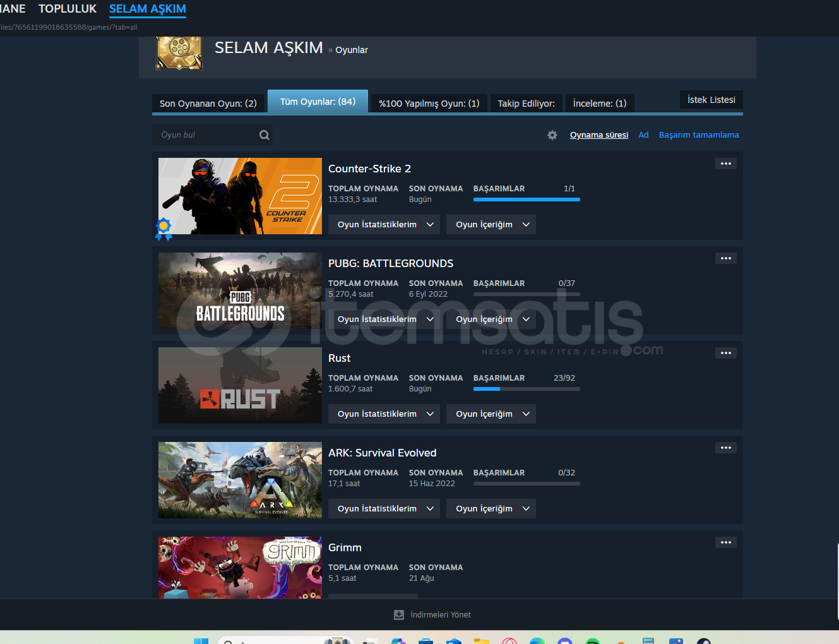Click the magnifier search icon
This screenshot has width=839, height=644.
pos(265,135)
